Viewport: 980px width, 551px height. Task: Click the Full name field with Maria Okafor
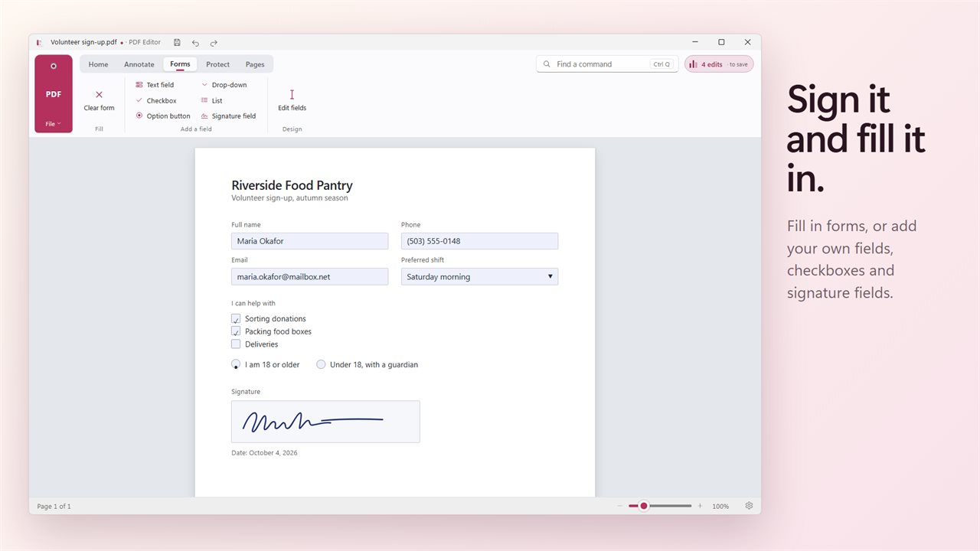click(310, 241)
